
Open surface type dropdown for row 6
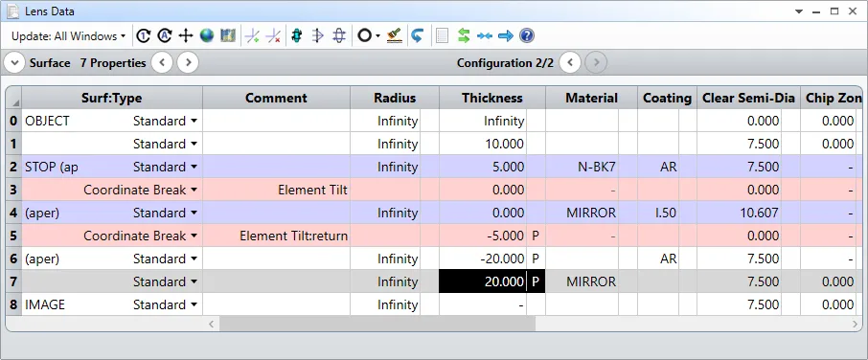pyautogui.click(x=194, y=259)
